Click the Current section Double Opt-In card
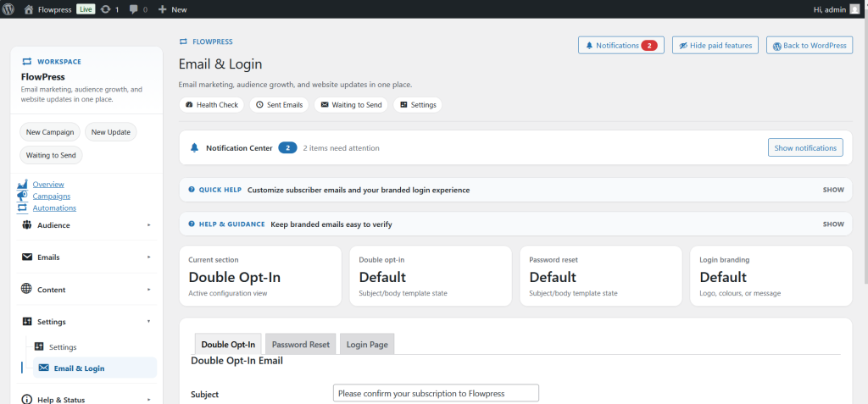 point(260,275)
